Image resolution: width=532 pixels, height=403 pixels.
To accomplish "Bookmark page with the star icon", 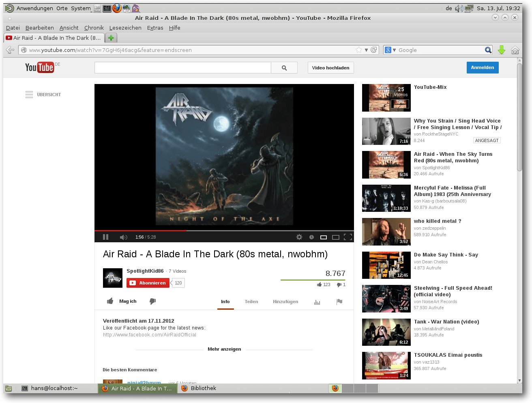I will [358, 50].
